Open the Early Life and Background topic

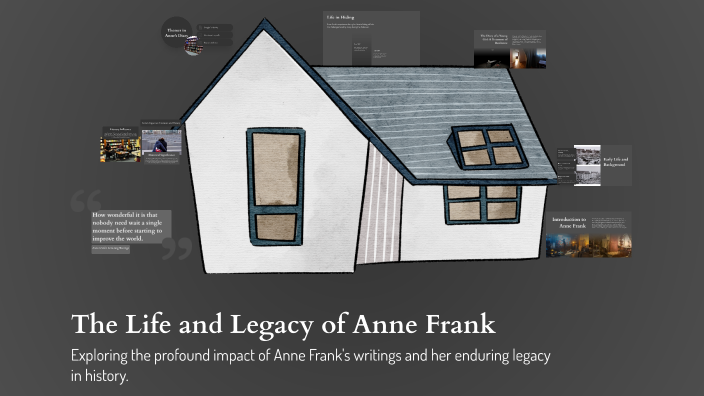(594, 165)
